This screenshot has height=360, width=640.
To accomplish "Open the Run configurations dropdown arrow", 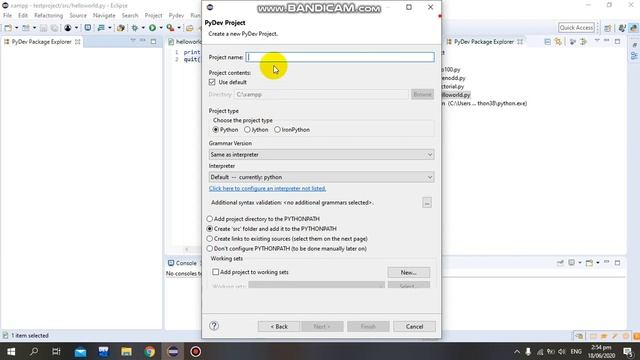I will click(x=161, y=28).
